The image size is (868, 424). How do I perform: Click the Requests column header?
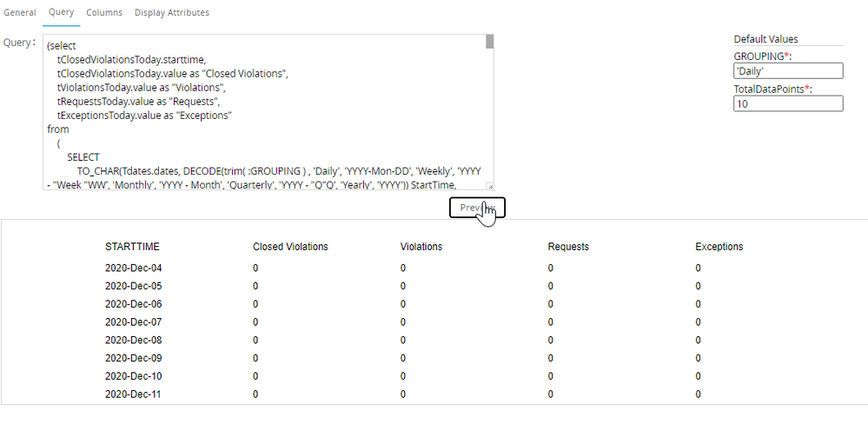pos(568,247)
